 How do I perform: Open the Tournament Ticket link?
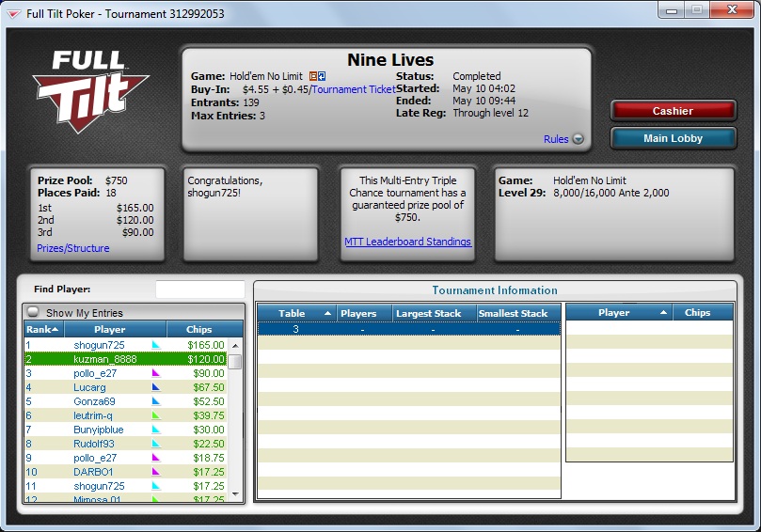[354, 89]
